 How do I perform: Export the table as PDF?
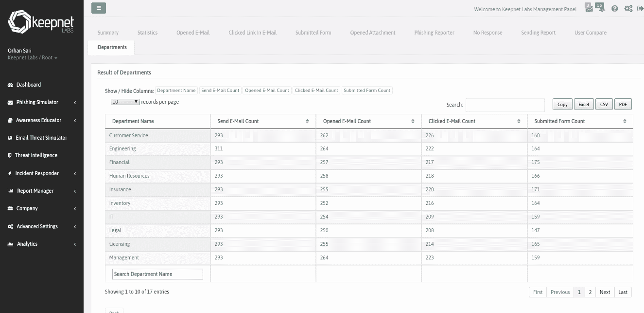pos(623,104)
